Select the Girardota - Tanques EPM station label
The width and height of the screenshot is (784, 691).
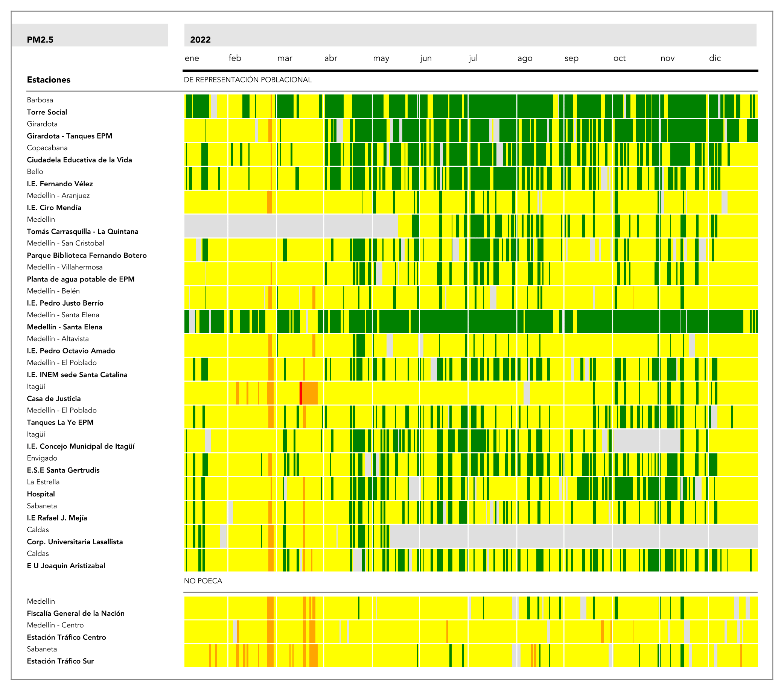point(69,136)
